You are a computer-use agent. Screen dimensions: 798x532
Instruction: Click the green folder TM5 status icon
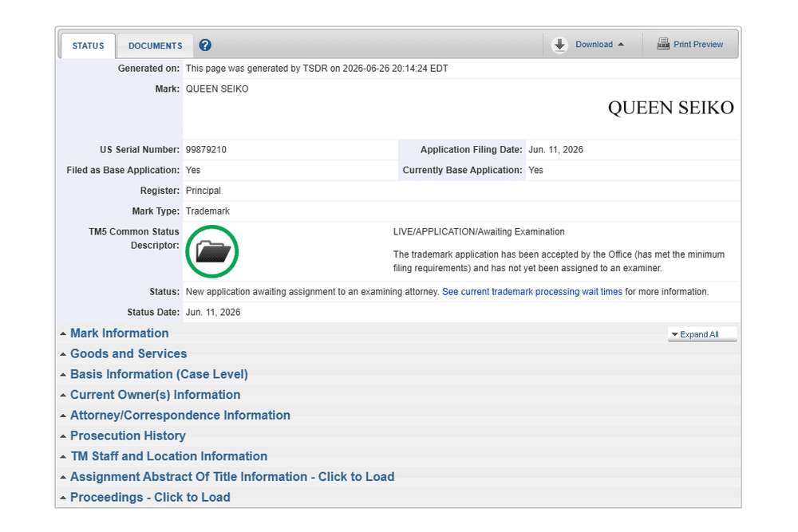coord(211,251)
